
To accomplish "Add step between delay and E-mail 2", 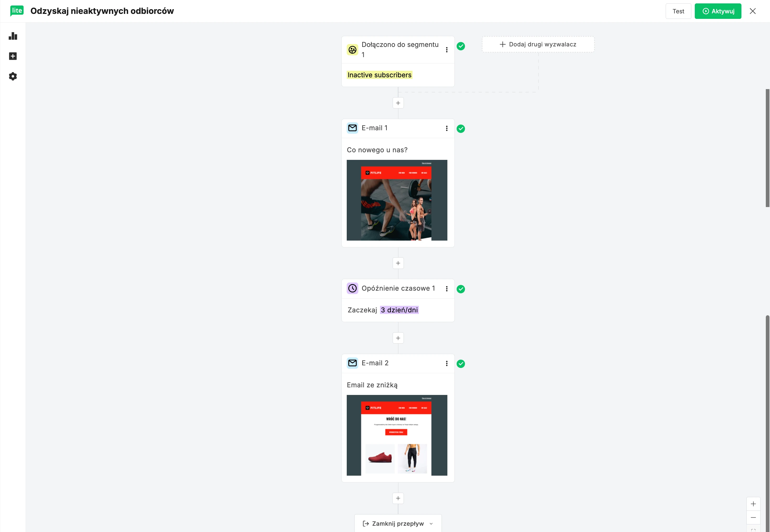I will [398, 338].
